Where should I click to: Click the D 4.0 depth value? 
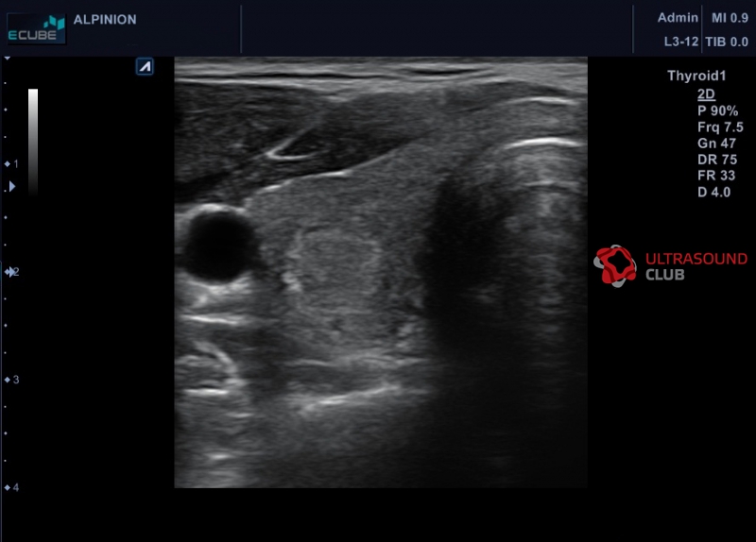pyautogui.click(x=713, y=192)
